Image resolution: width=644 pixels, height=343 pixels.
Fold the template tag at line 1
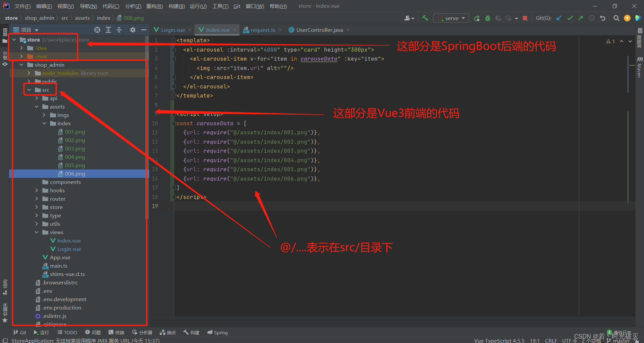tap(174, 40)
